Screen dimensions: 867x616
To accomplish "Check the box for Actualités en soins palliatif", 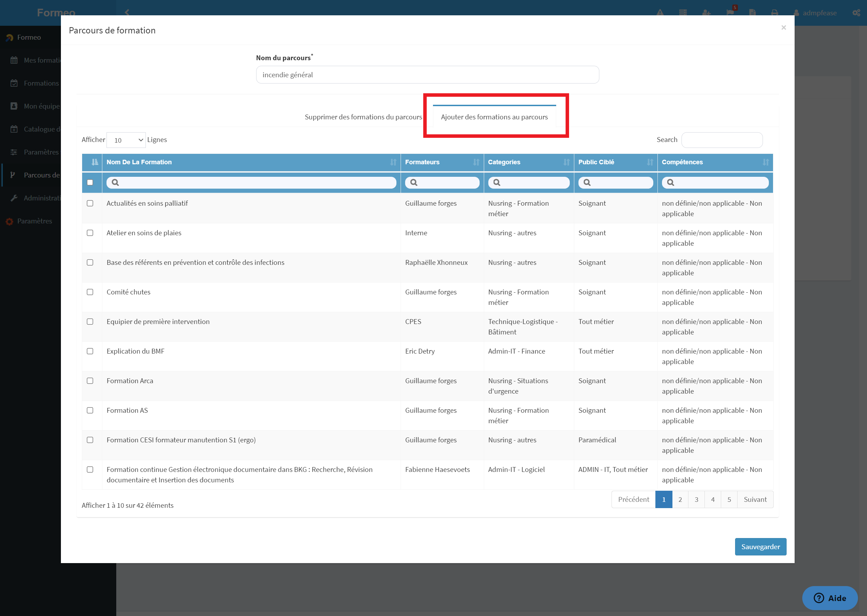I will [x=90, y=203].
